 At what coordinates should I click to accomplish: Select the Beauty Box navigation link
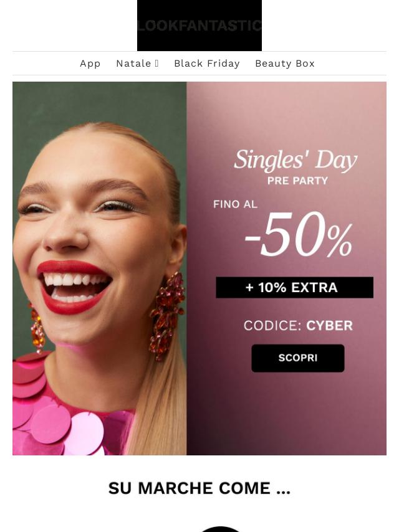pos(285,64)
